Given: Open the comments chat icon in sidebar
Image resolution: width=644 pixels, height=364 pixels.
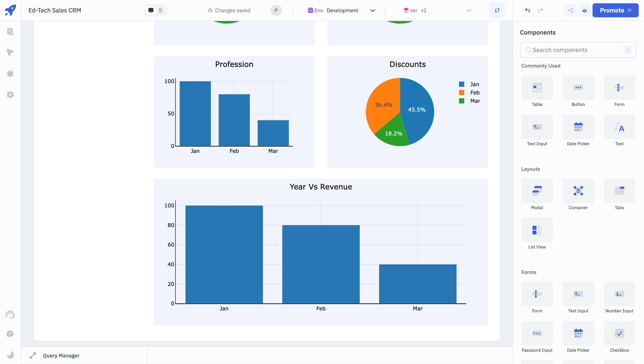Looking at the screenshot, I should click(x=10, y=334).
